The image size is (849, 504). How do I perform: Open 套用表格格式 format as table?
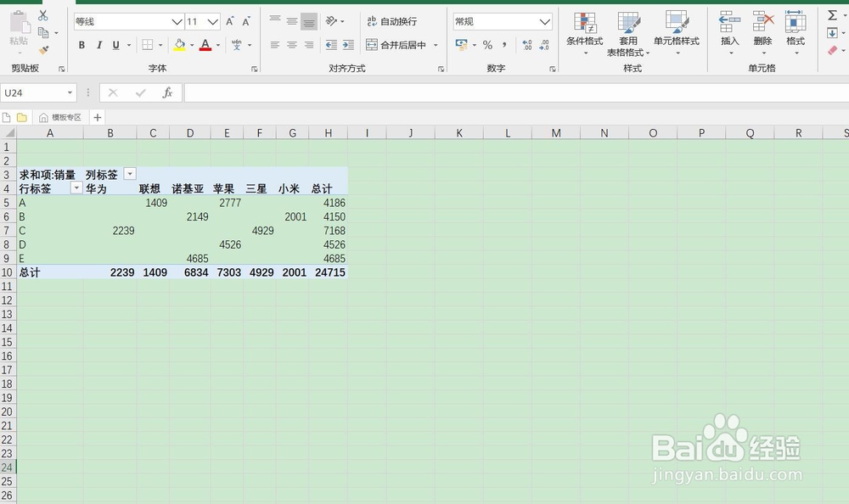point(628,34)
